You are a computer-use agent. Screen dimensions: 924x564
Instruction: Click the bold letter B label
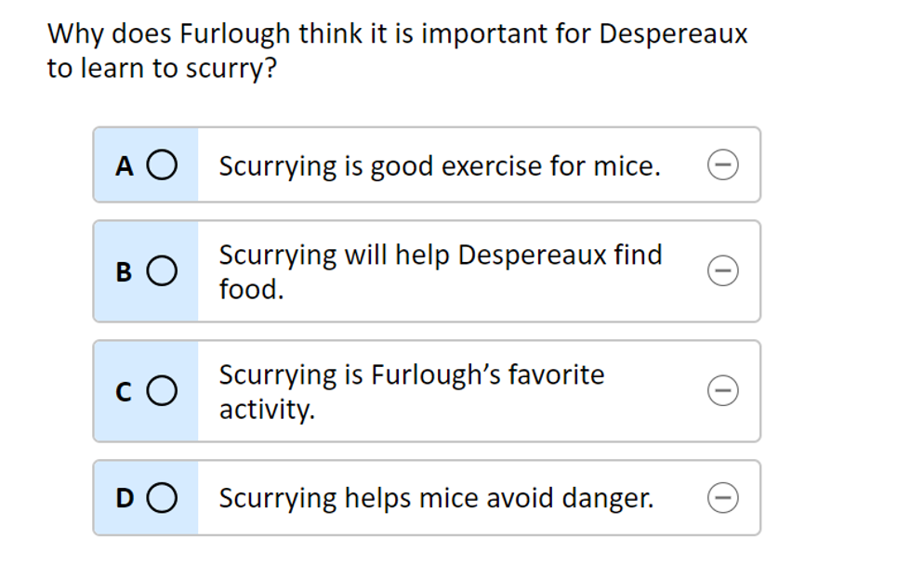125,272
